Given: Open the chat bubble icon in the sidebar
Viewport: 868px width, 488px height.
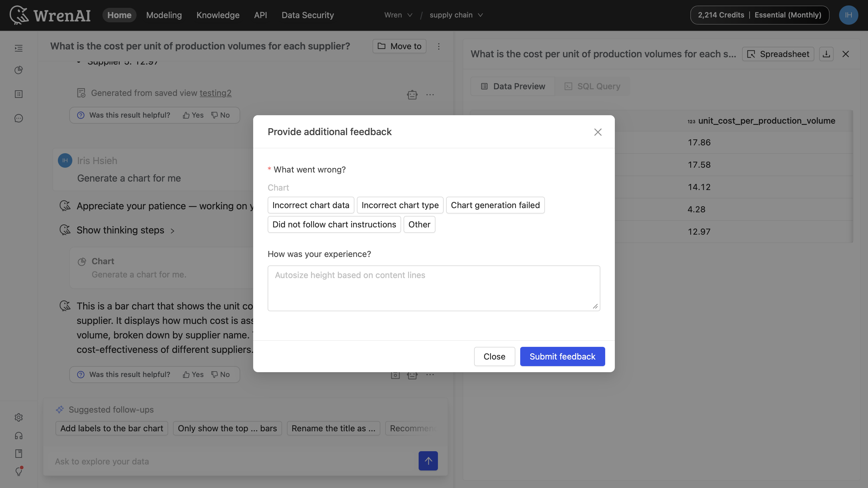Looking at the screenshot, I should (x=18, y=118).
